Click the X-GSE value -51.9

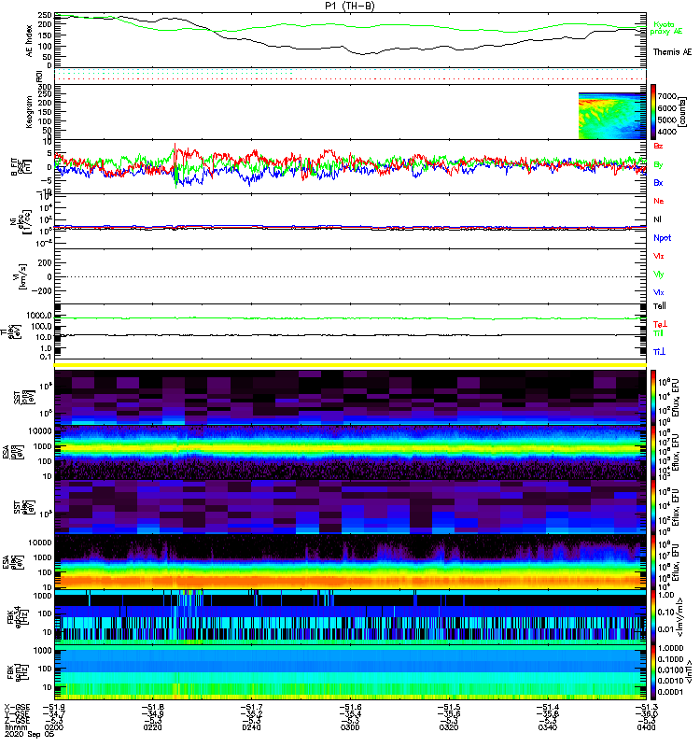(x=54, y=708)
